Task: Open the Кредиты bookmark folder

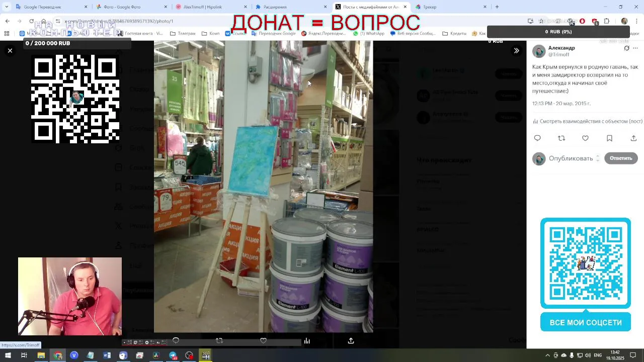Action: [x=454, y=33]
